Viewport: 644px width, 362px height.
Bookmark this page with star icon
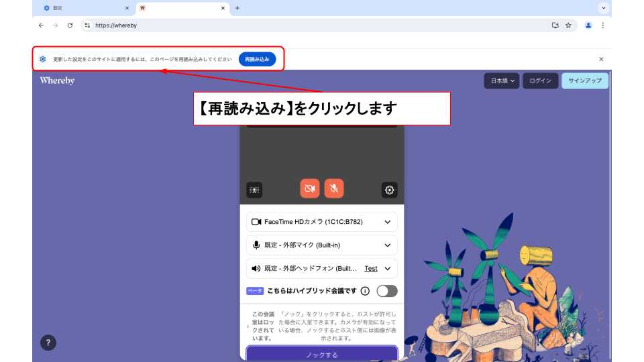pyautogui.click(x=568, y=25)
